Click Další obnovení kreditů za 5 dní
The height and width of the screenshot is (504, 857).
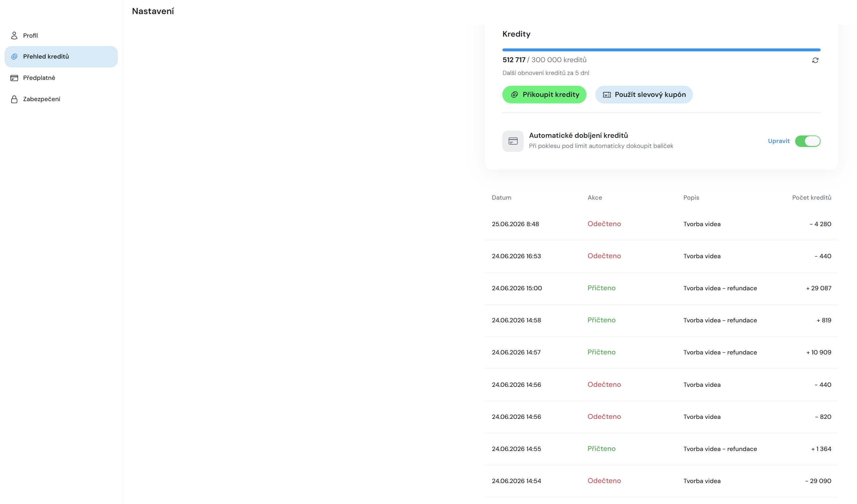click(546, 73)
